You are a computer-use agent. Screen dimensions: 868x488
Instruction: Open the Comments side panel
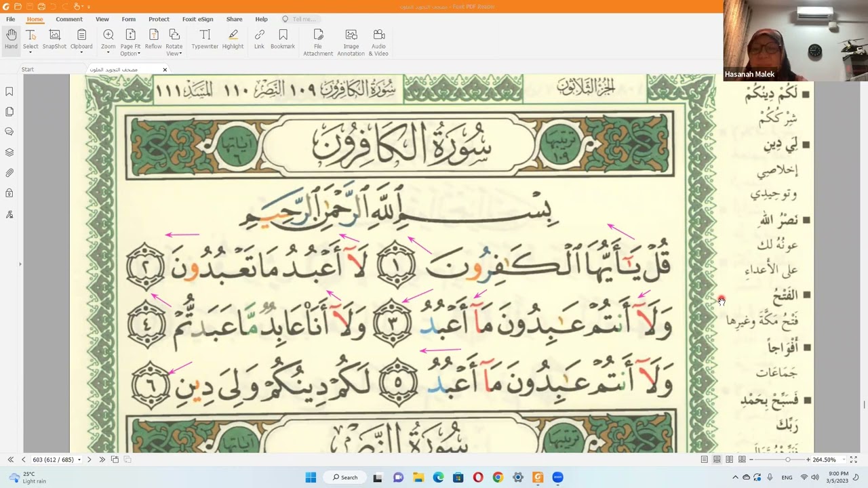pyautogui.click(x=9, y=131)
